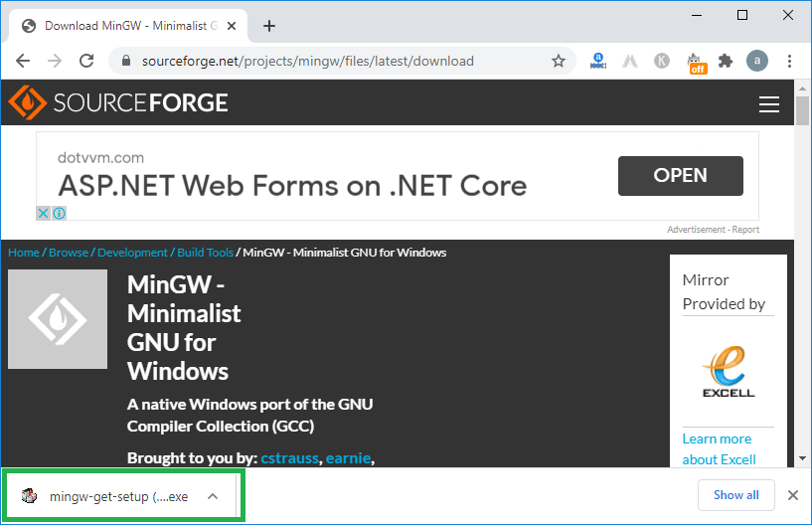Close the Download MinGW tab
Viewport: 812px width, 525px height.
[x=232, y=26]
